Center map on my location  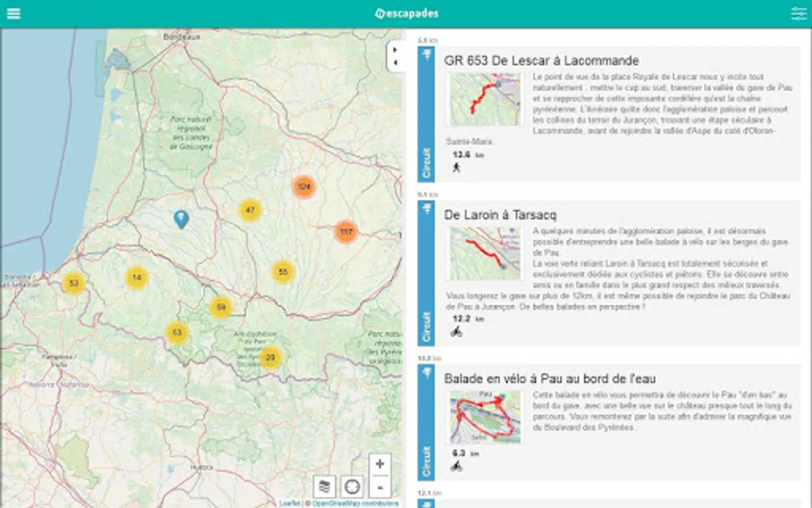click(x=352, y=486)
